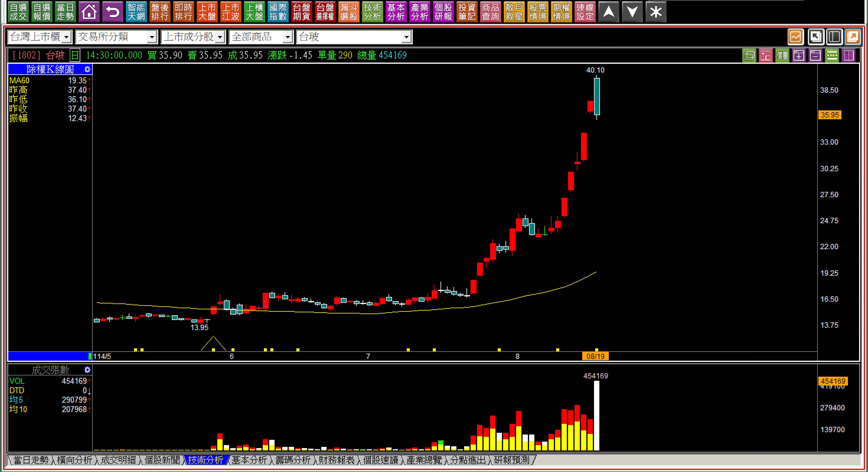
Task: Click the purple add sub-chart plus icon
Action: [799, 55]
